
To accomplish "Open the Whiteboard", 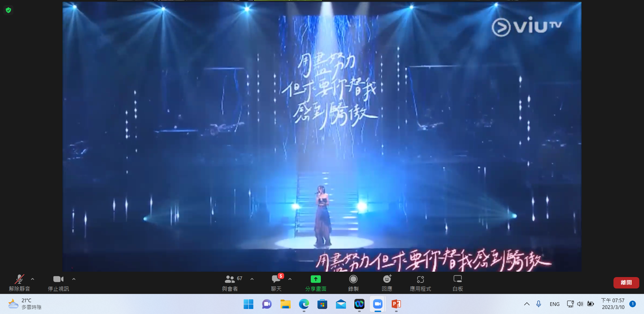I will 457,282.
